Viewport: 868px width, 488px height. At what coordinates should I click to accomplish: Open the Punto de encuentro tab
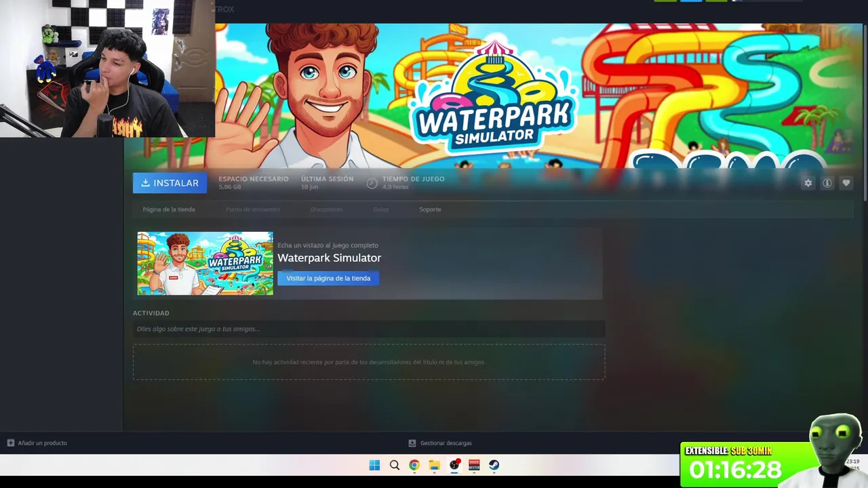[x=253, y=209]
